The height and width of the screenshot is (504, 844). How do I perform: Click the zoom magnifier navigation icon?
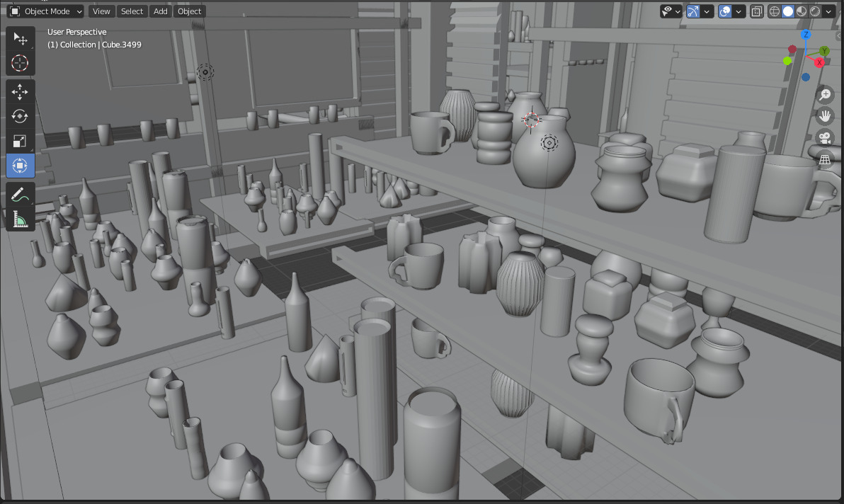825,95
